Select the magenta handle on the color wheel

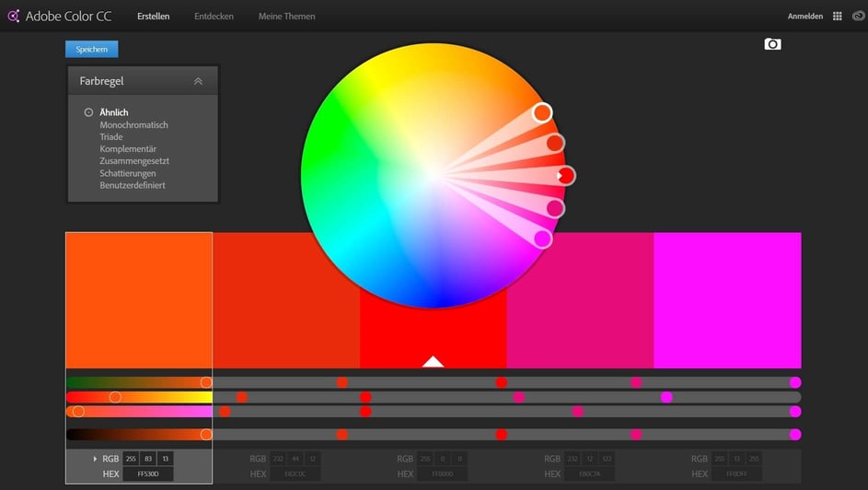542,239
